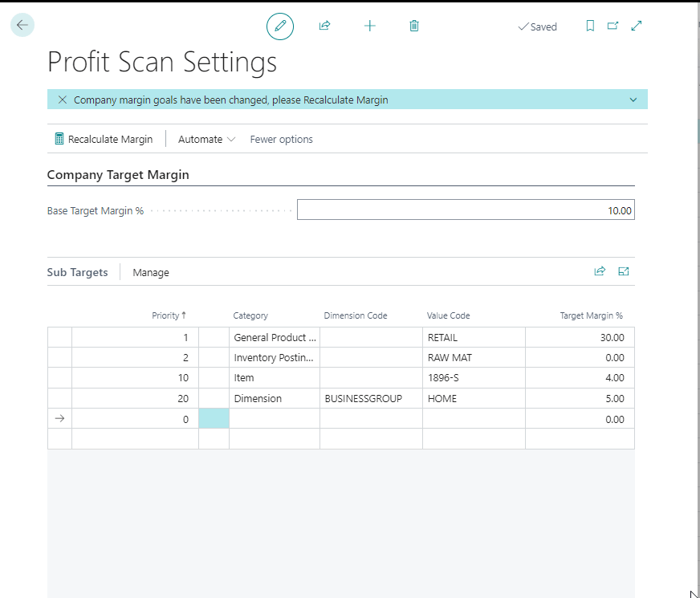Maximize the Sub Targets part icon

624,271
